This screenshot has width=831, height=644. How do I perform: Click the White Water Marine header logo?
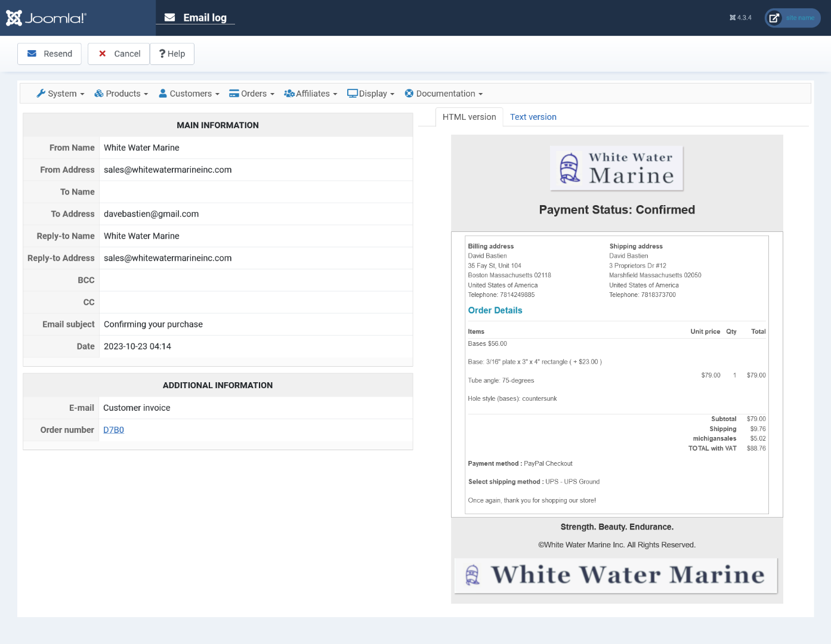(616, 168)
